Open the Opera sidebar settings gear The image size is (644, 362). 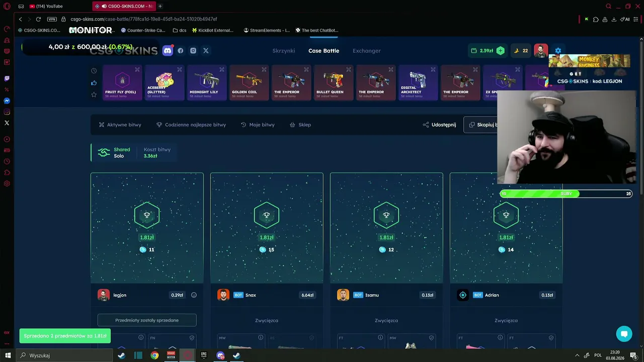click(7, 184)
